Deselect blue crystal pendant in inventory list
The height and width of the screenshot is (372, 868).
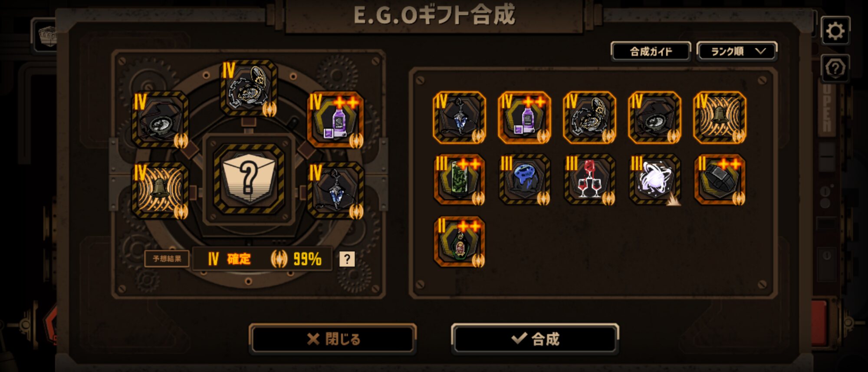460,117
